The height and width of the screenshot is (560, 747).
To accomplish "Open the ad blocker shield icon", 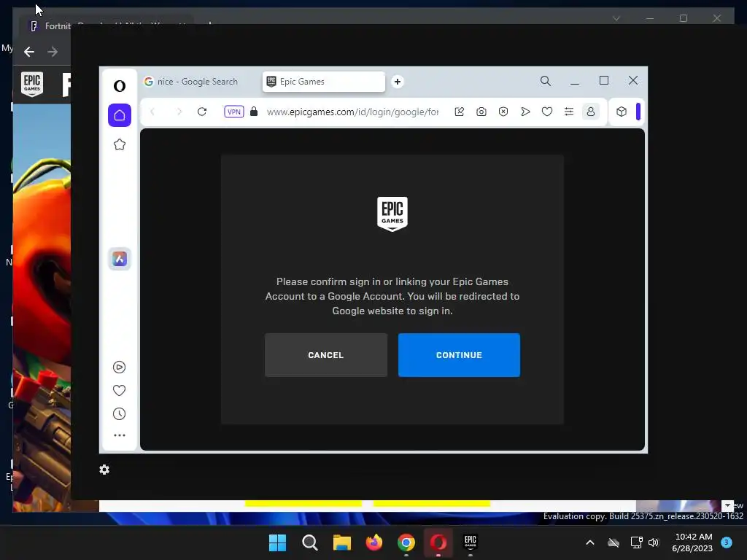I will point(503,112).
